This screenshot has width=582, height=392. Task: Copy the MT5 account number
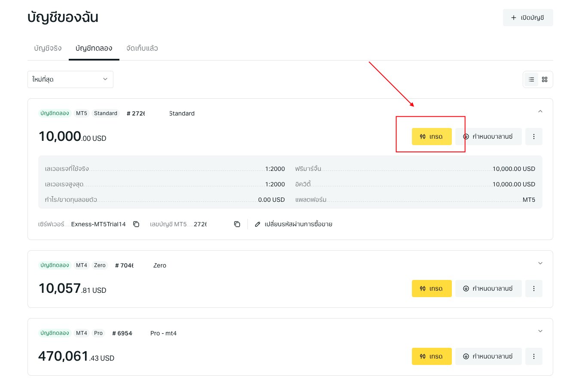(237, 224)
